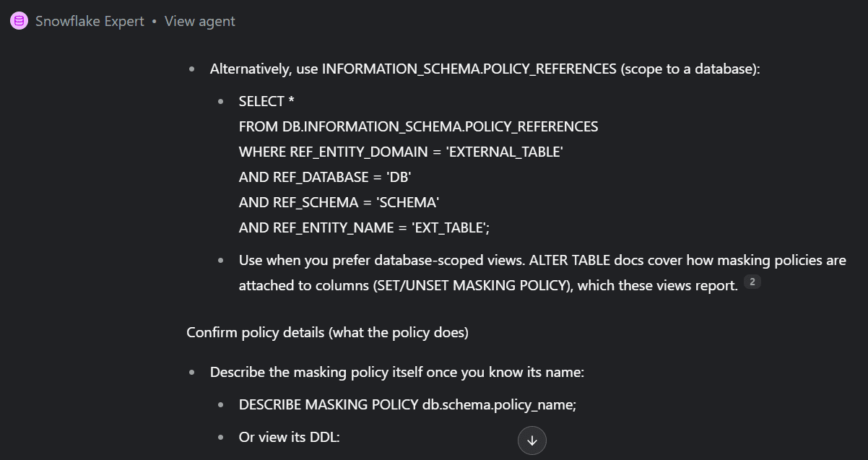Click the DESCRIBE MASKING POLICY command text

[407, 404]
